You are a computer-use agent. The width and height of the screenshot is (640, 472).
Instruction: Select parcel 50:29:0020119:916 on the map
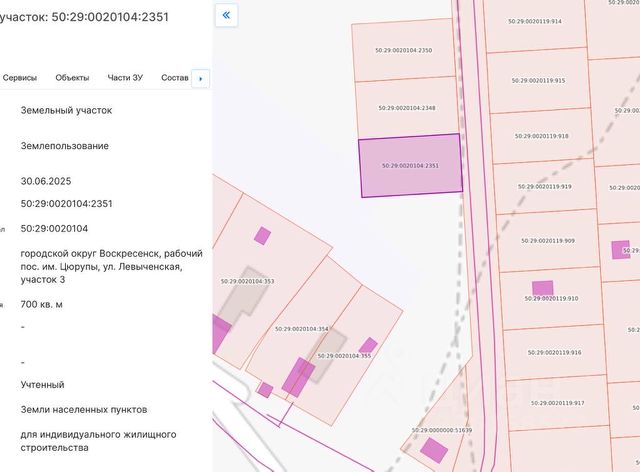point(554,352)
